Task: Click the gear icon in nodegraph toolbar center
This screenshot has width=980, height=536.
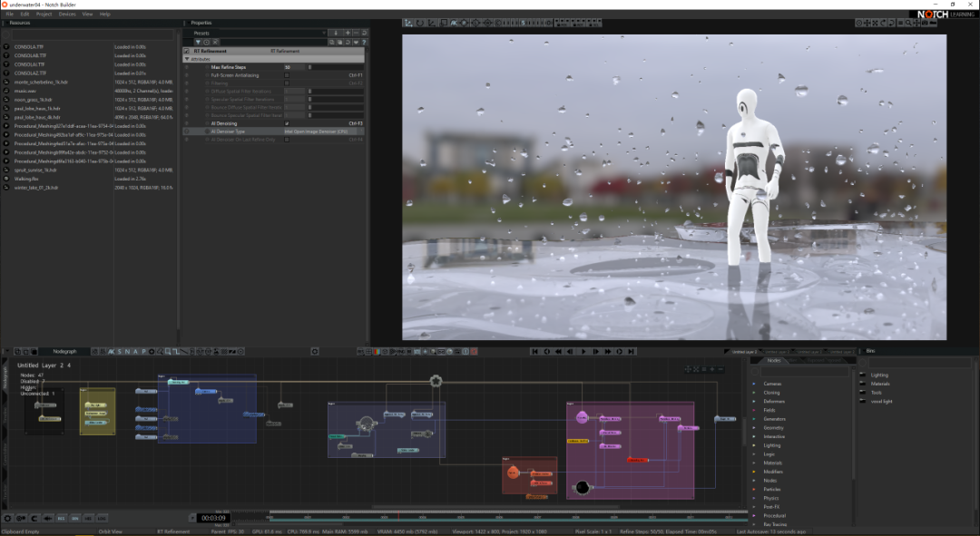Action: tap(314, 352)
